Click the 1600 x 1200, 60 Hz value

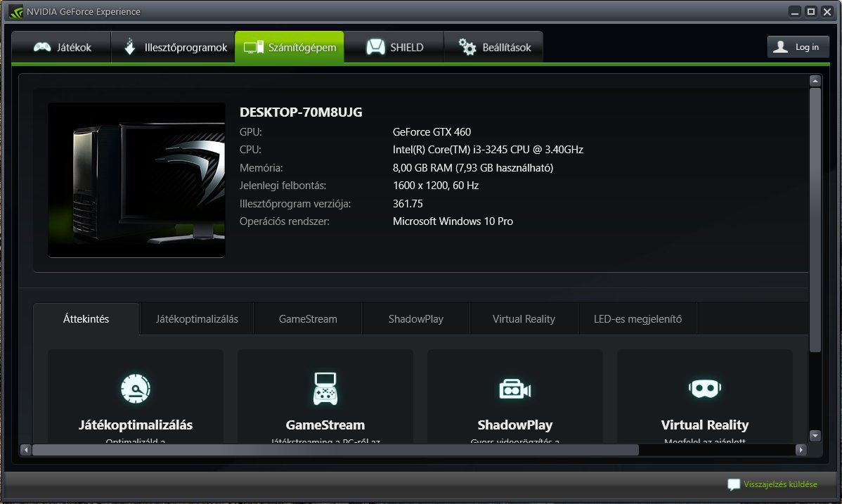tap(436, 186)
